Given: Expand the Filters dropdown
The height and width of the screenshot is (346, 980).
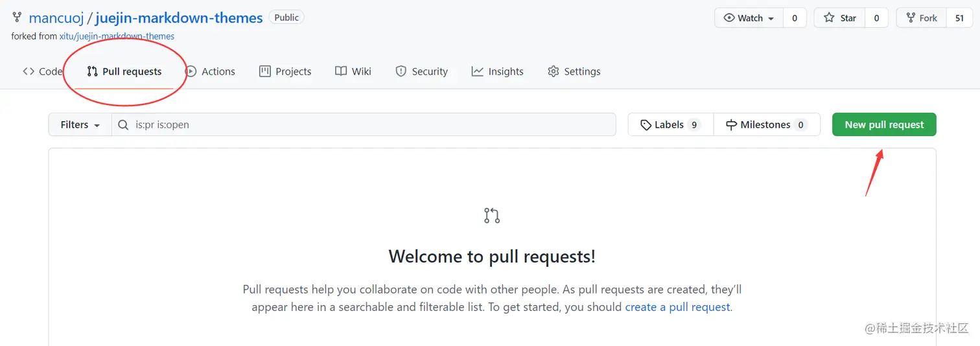Looking at the screenshot, I should point(80,124).
